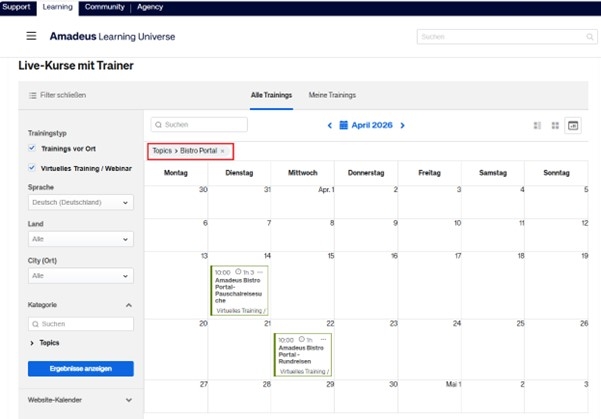Expand the Topics tree item
The height and width of the screenshot is (419, 601).
[x=31, y=343]
